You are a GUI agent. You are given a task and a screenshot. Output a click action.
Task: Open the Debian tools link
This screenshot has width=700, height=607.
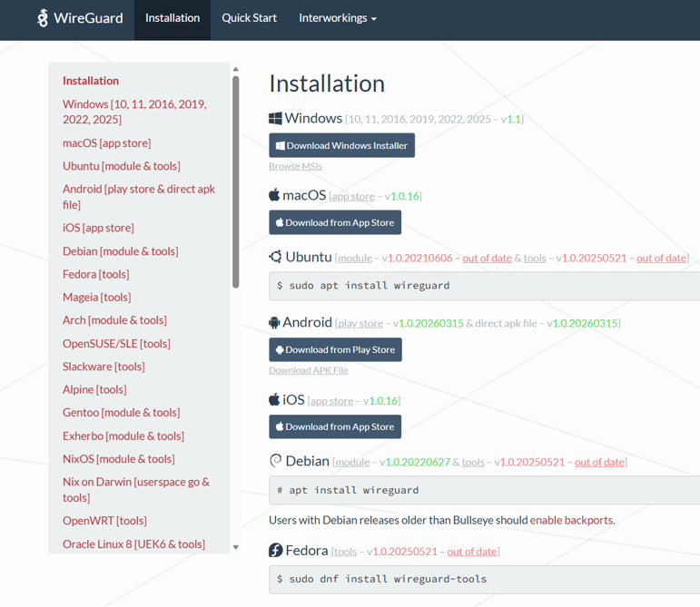tap(473, 463)
